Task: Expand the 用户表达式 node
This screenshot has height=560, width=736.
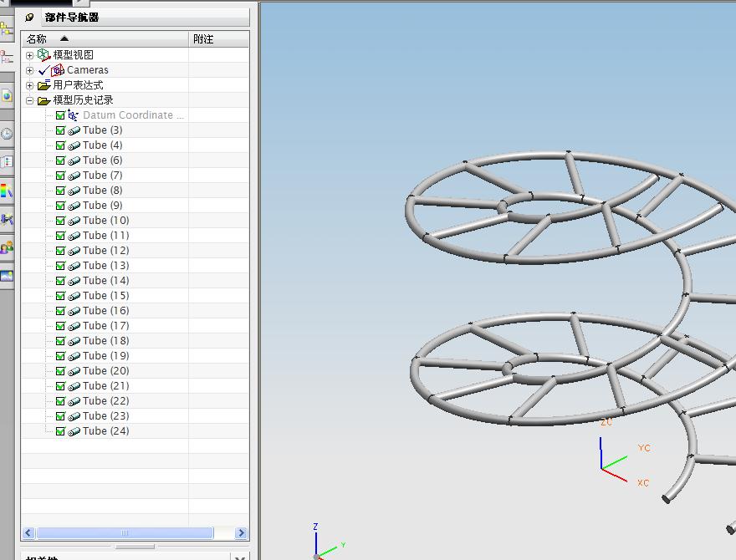Action: click(29, 85)
